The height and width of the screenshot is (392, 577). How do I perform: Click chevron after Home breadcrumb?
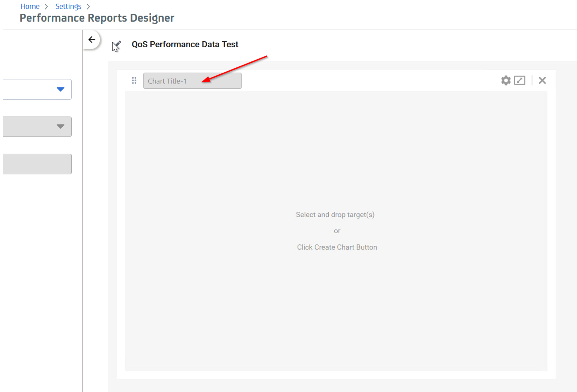click(46, 7)
